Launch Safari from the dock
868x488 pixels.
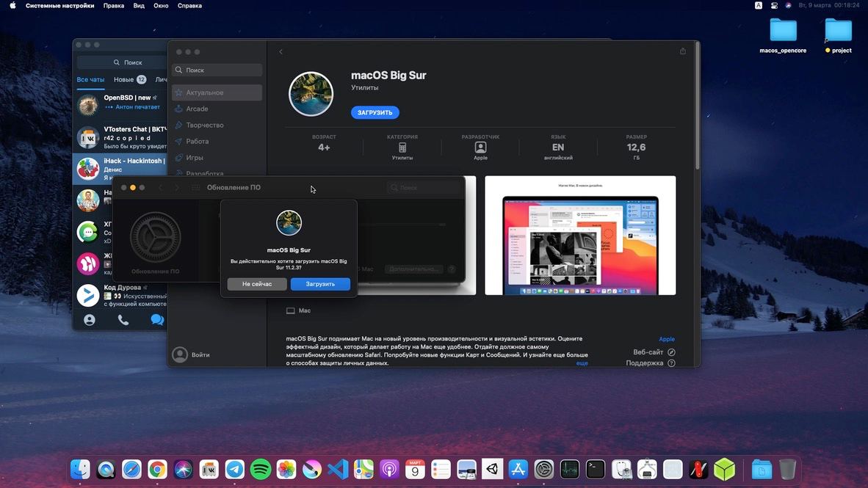pos(131,470)
